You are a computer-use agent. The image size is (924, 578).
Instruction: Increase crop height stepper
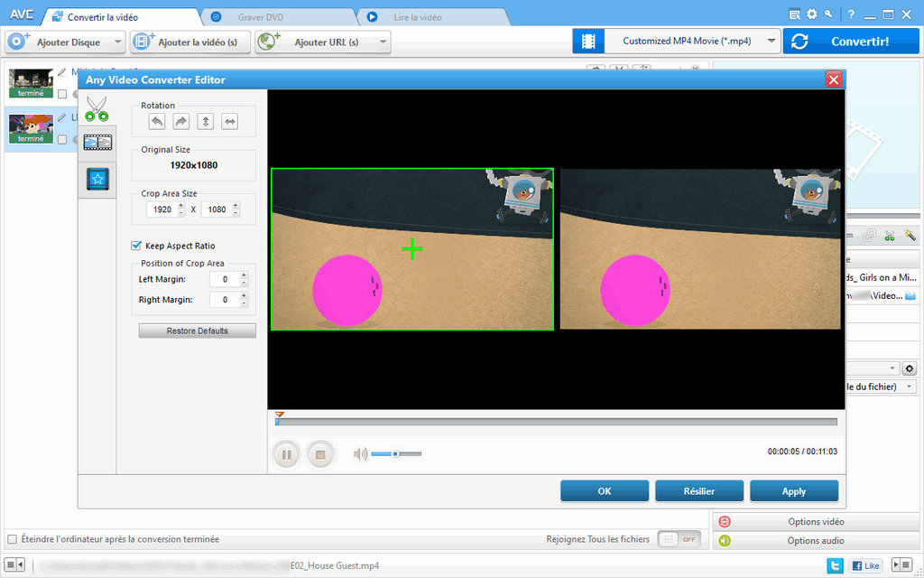(x=236, y=205)
